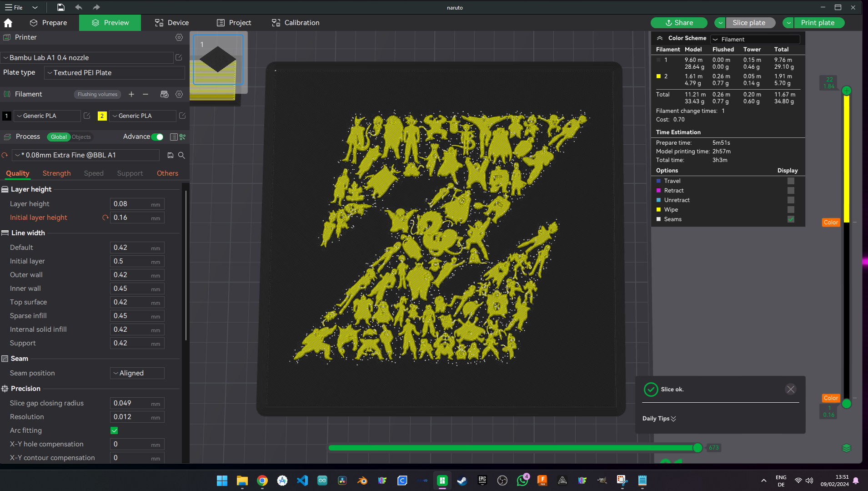Click the home icon

[x=8, y=23]
